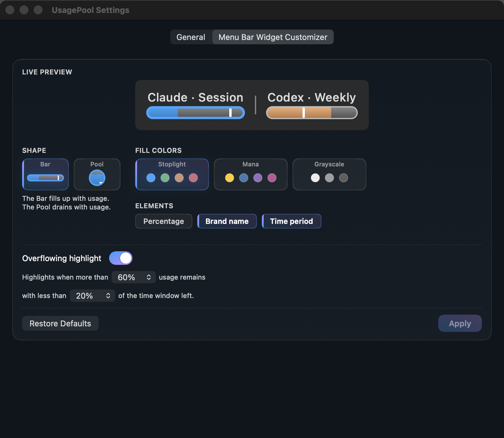The width and height of the screenshot is (504, 438).
Task: Toggle the Brand name element
Action: [x=227, y=221]
